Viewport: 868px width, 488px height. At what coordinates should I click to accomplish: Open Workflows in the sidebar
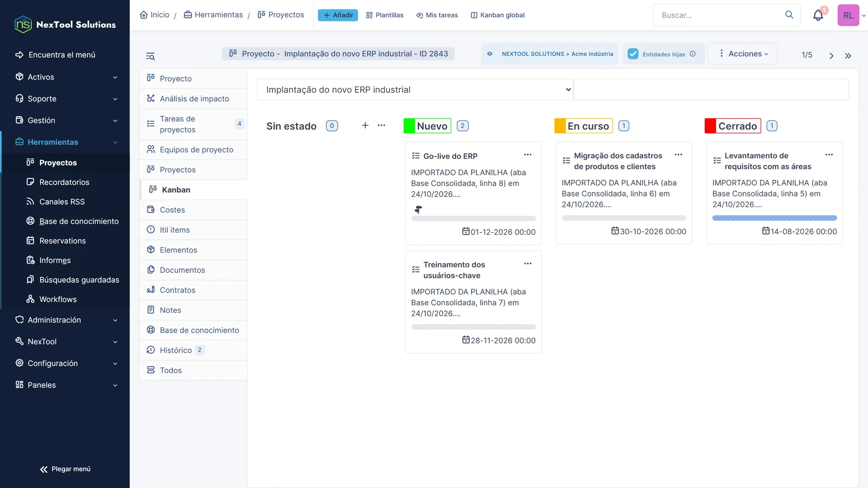tap(58, 299)
